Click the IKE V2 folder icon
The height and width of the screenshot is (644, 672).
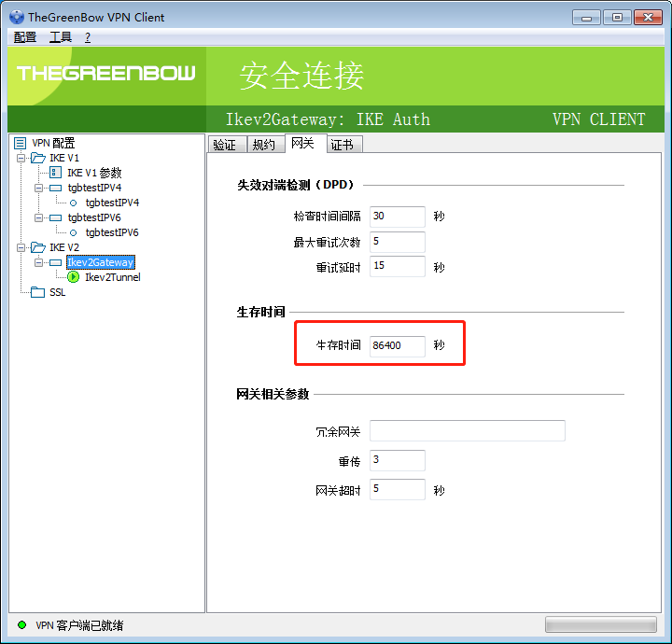[x=38, y=247]
